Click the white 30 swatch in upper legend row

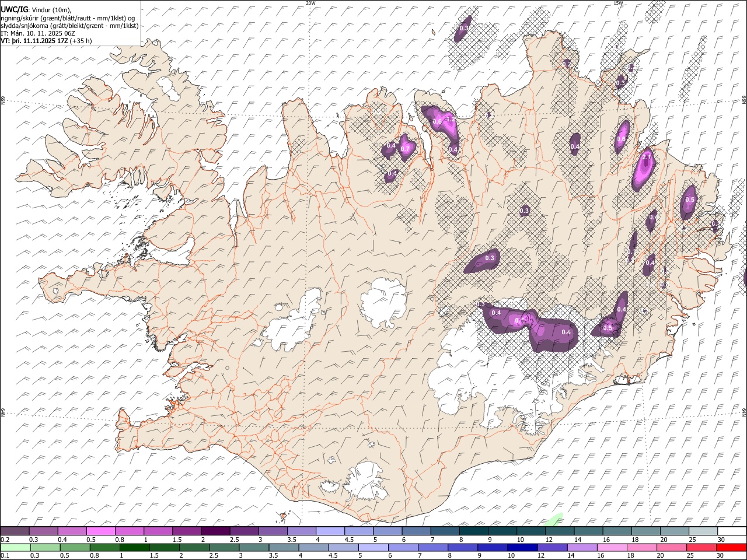coord(732,531)
